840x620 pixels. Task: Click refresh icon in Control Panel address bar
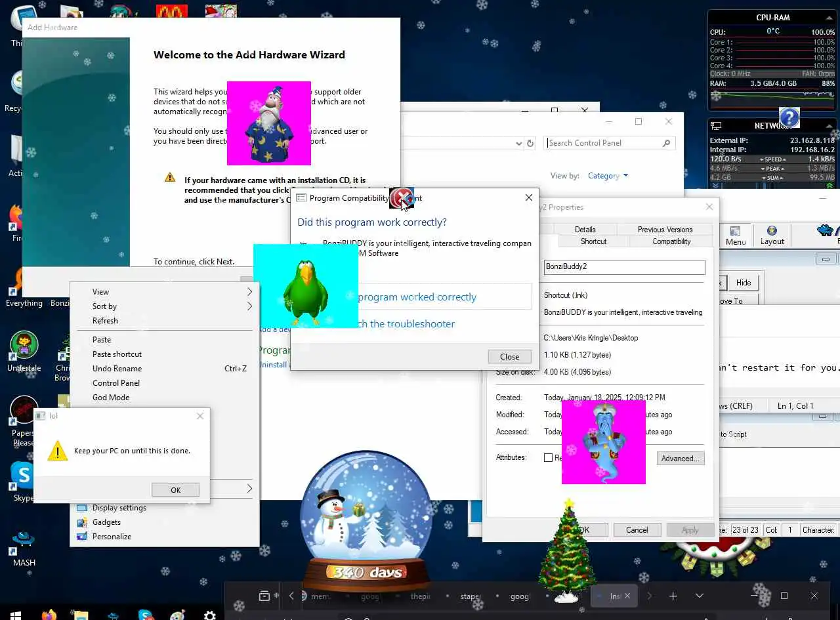530,143
